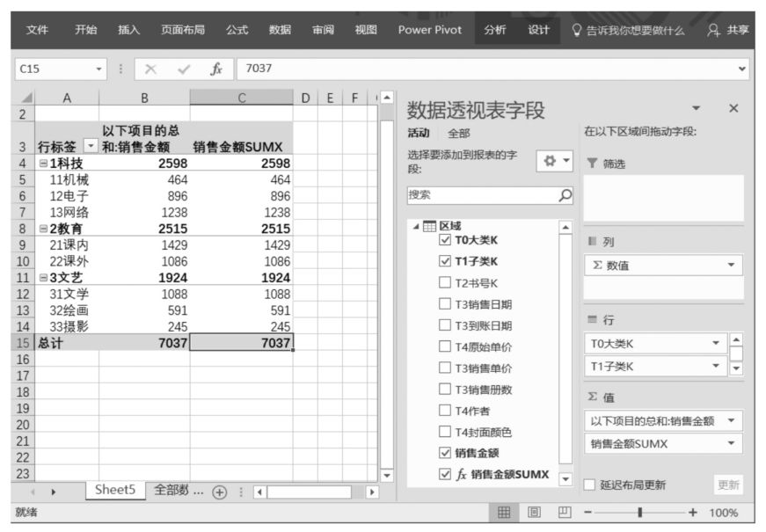
Task: Switch field list to 全部
Action: pos(459,134)
